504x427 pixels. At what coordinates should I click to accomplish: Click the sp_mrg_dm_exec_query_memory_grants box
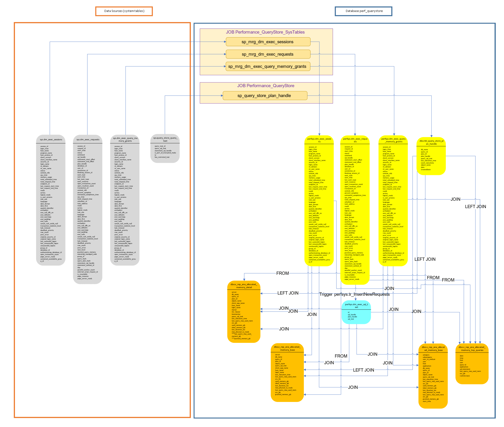(x=267, y=66)
